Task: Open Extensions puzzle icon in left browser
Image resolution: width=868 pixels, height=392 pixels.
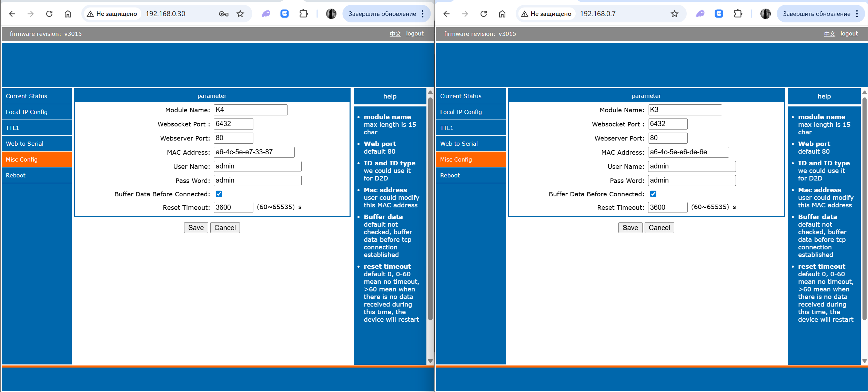Action: tap(303, 14)
